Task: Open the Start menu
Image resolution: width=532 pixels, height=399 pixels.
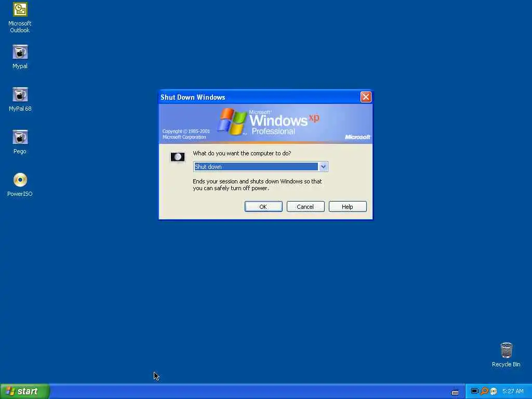Action: click(x=25, y=391)
